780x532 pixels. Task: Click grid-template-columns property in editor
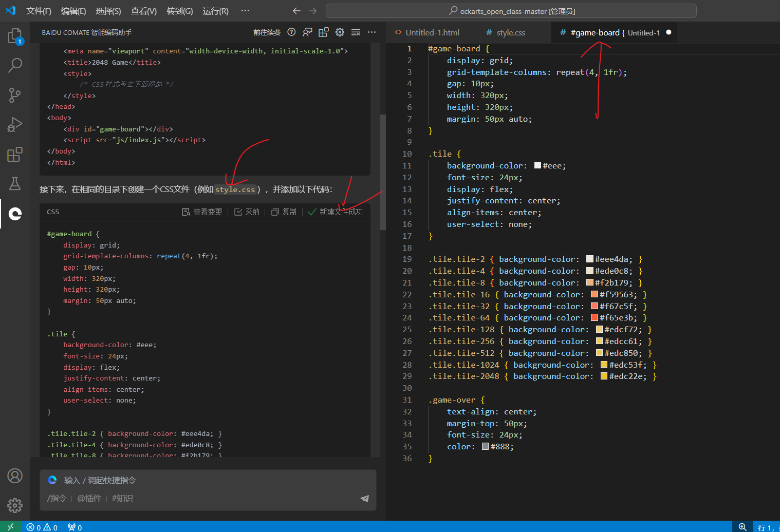tap(497, 72)
